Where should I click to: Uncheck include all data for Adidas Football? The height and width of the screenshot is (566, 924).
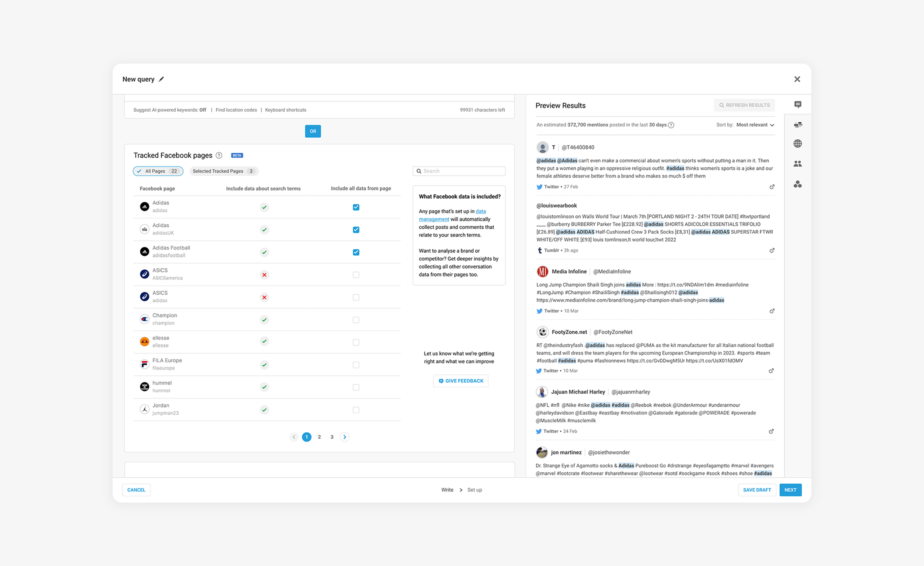tap(356, 252)
